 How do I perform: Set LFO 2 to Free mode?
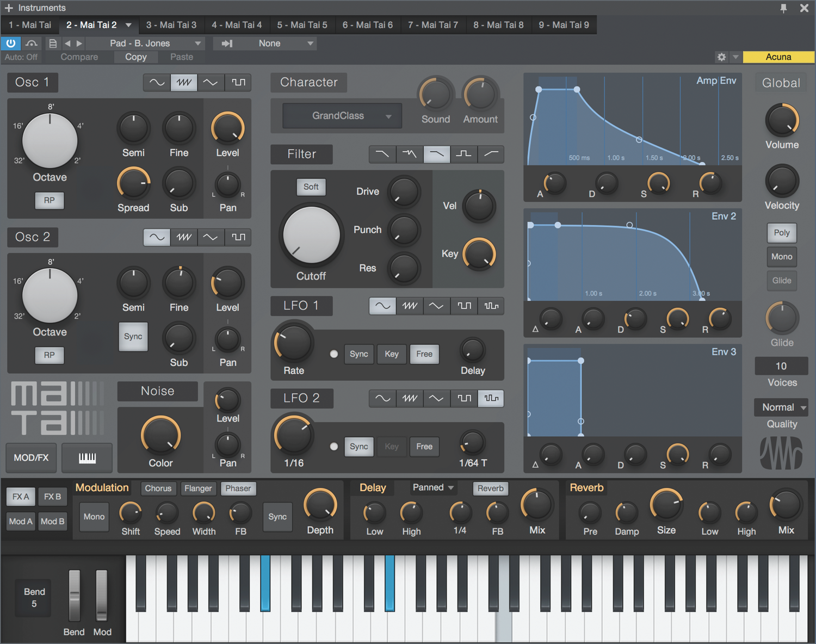pos(424,446)
